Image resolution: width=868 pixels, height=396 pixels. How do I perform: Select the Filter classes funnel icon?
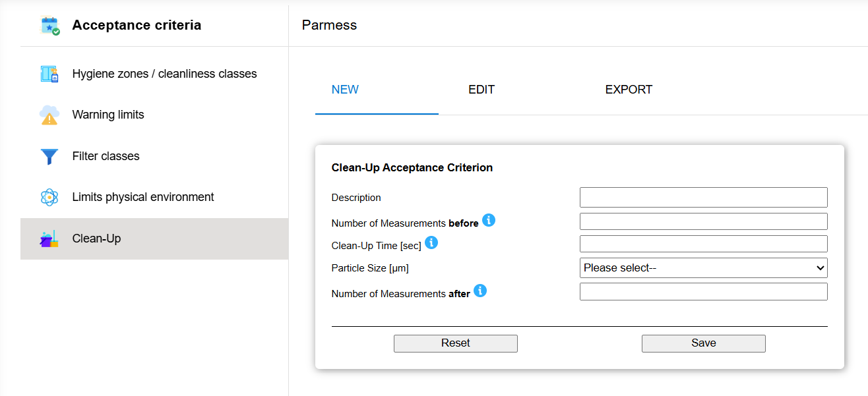pos(48,156)
